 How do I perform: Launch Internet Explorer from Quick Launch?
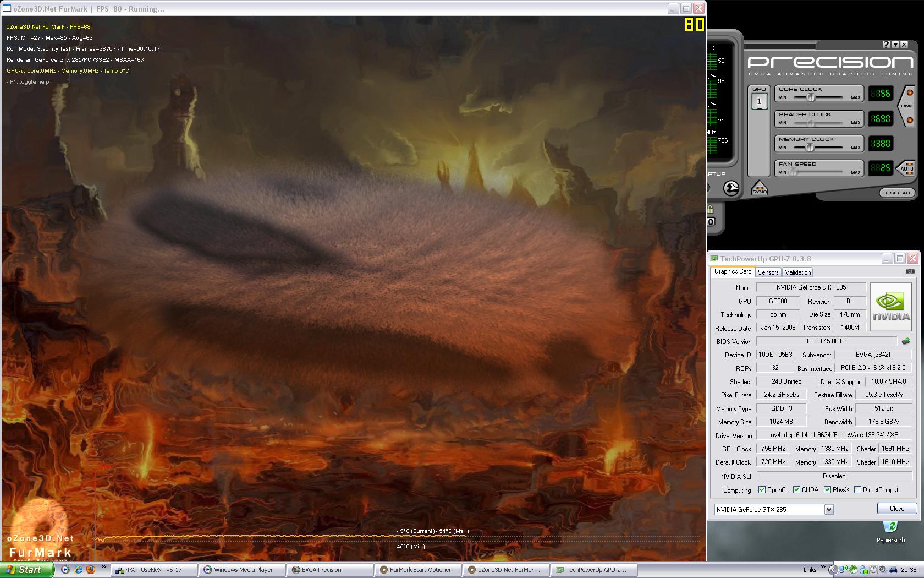78,570
